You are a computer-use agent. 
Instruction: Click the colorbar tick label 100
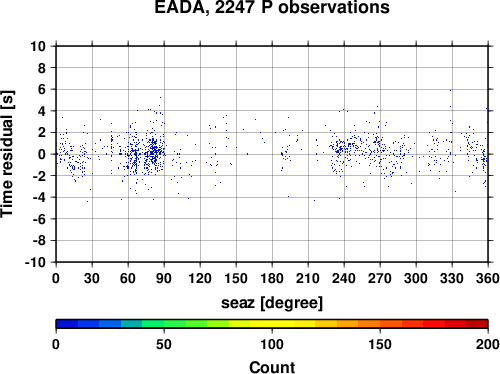tap(272, 344)
